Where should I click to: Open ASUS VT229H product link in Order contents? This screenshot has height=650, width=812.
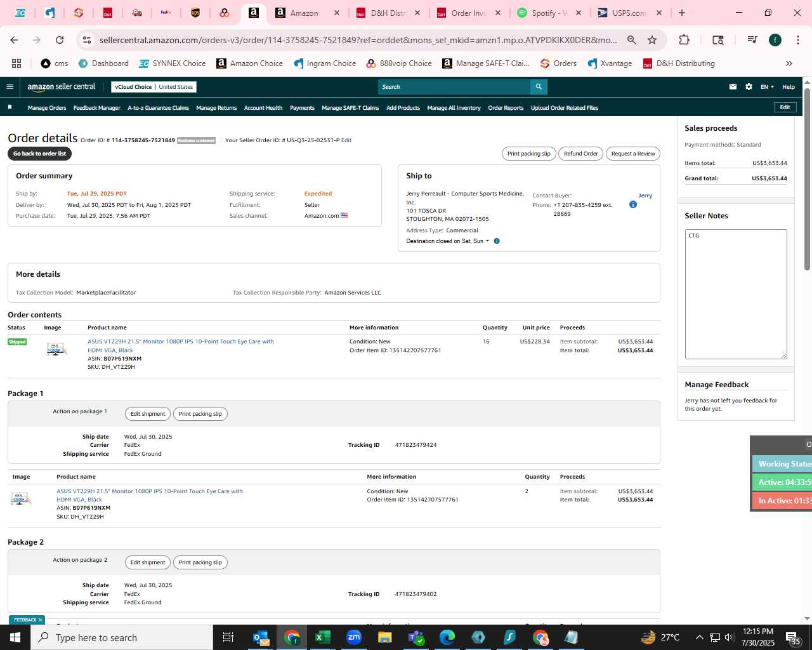[181, 346]
